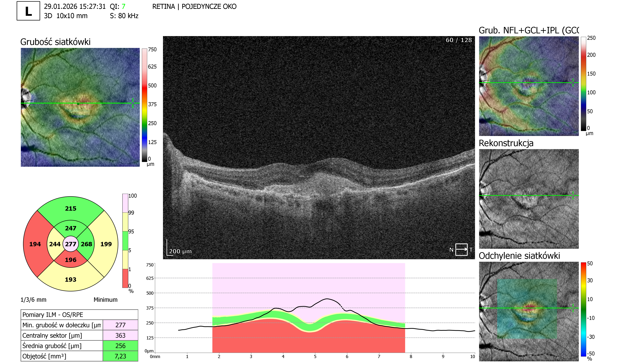This screenshot has width=620, height=364.
Task: Click the GCC thickness color scale bar
Action: (583, 84)
